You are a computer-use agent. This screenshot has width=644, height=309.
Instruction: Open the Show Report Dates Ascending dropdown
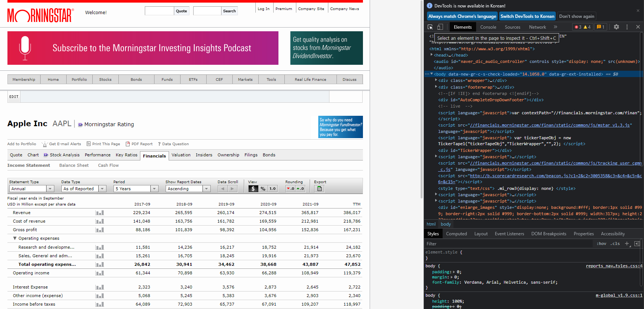188,189
